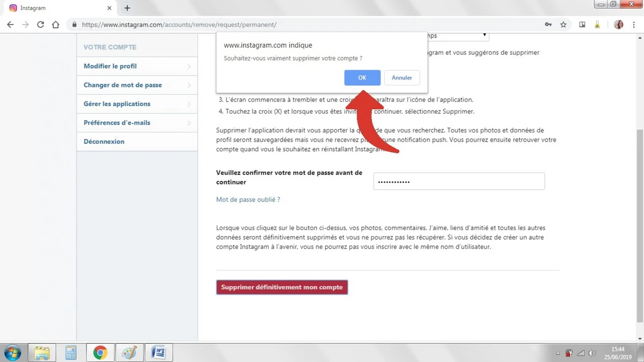The width and height of the screenshot is (644, 362).
Task: Bookmark page using star icon
Action: click(x=563, y=25)
